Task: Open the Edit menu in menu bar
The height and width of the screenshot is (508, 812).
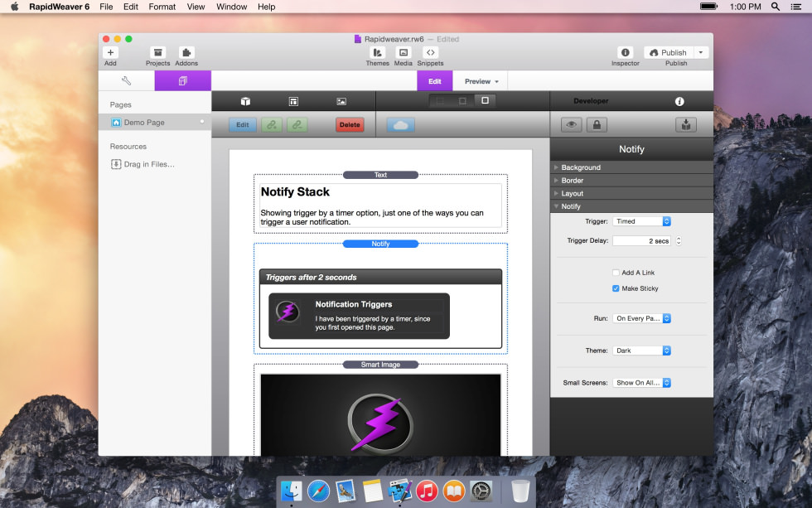Action: pyautogui.click(x=131, y=7)
